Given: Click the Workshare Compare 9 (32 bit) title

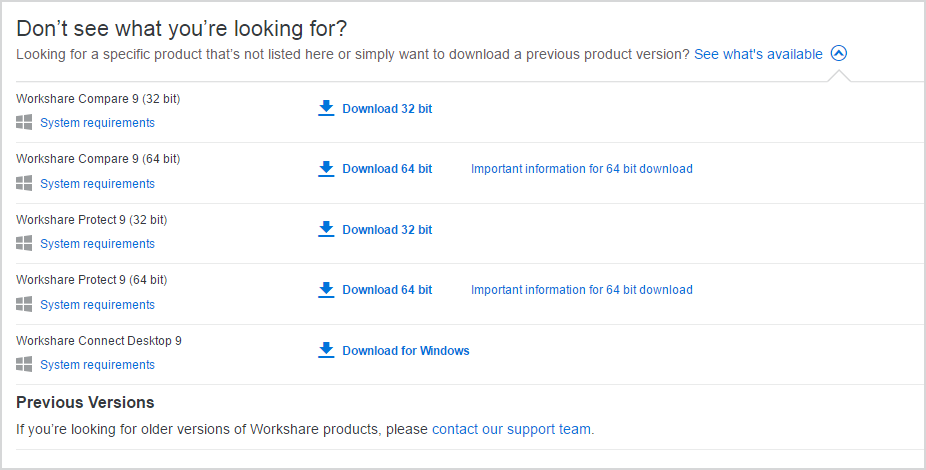Looking at the screenshot, I should click(98, 99).
